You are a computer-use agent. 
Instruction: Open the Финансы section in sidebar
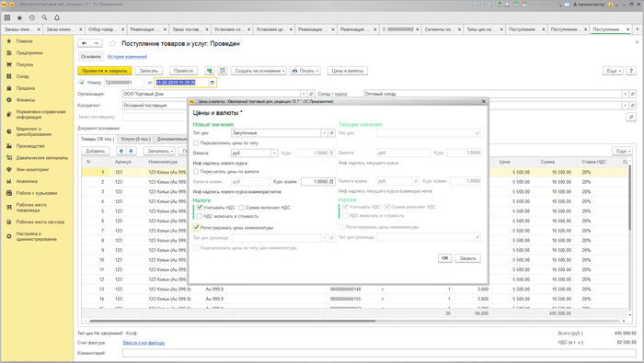point(26,99)
